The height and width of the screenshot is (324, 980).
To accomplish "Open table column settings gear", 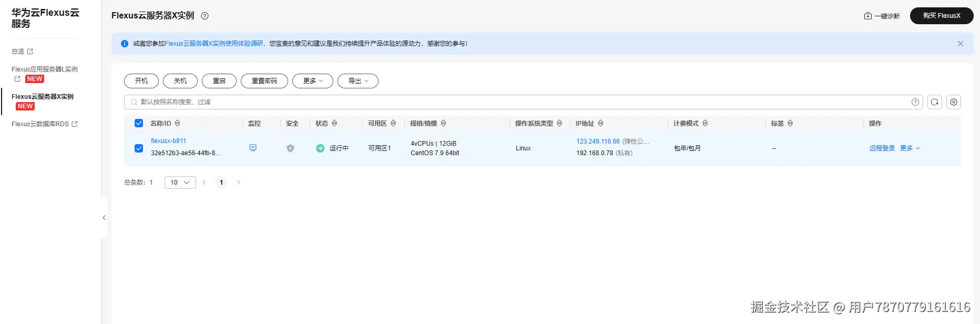I will 954,102.
